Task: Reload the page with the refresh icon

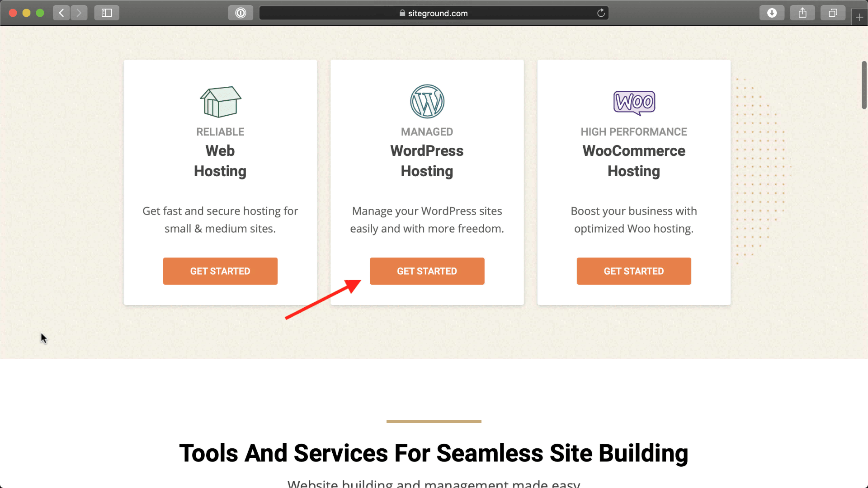Action: [x=601, y=13]
